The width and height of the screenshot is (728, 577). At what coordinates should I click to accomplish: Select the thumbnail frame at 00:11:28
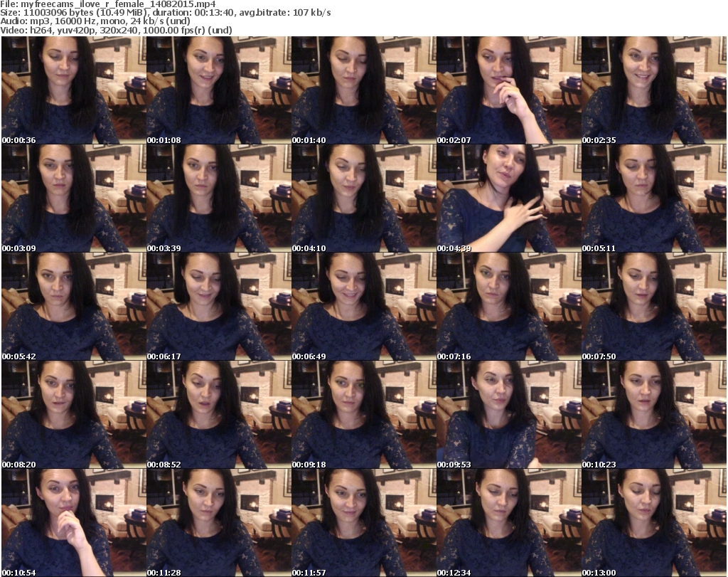pos(219,523)
